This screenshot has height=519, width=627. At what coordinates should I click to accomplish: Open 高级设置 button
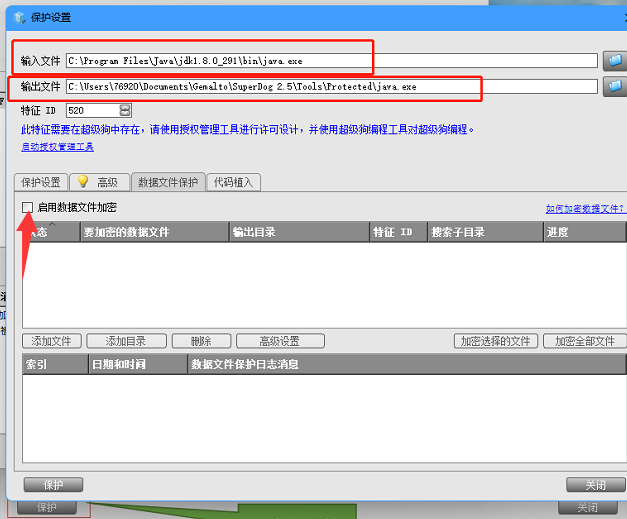(280, 341)
